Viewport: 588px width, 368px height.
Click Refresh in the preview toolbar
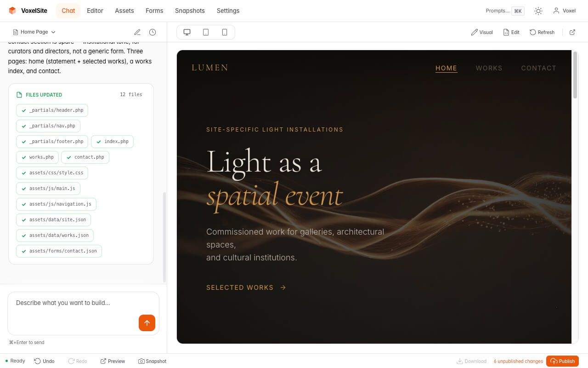coord(542,32)
